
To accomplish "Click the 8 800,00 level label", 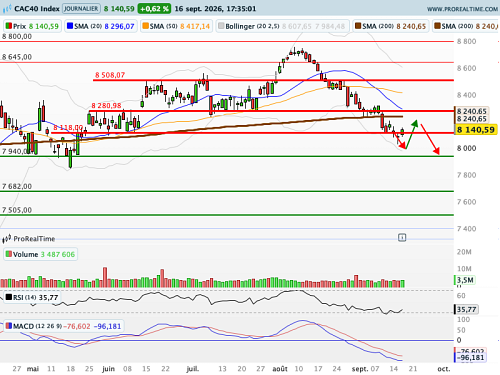I will tap(17, 37).
